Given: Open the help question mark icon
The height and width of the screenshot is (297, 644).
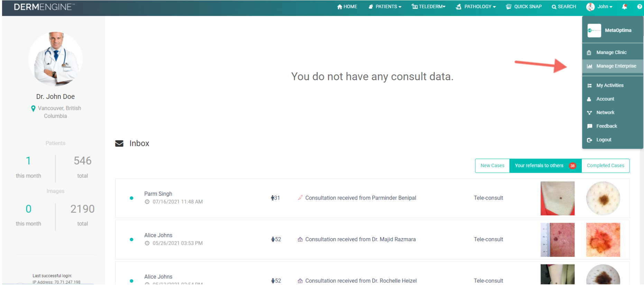Looking at the screenshot, I should 640,7.
